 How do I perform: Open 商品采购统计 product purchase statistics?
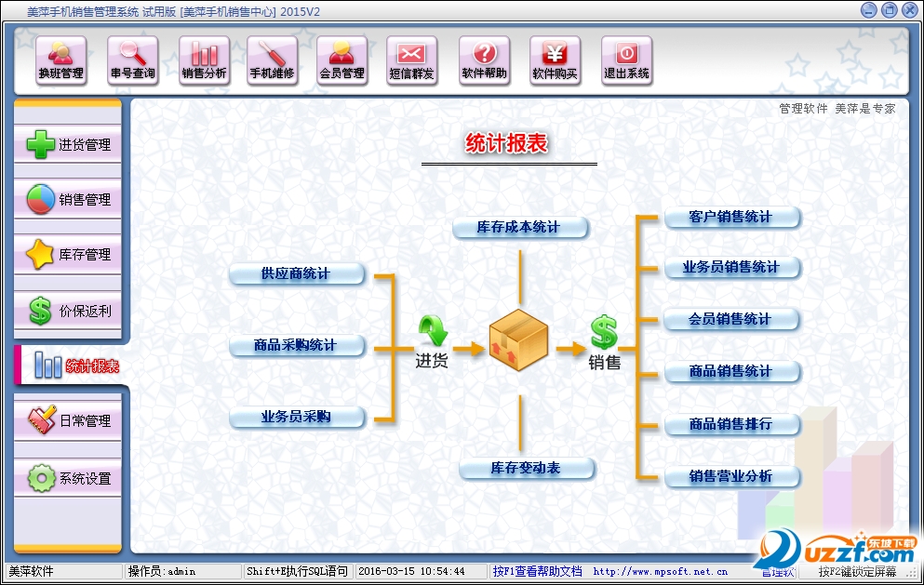[297, 345]
